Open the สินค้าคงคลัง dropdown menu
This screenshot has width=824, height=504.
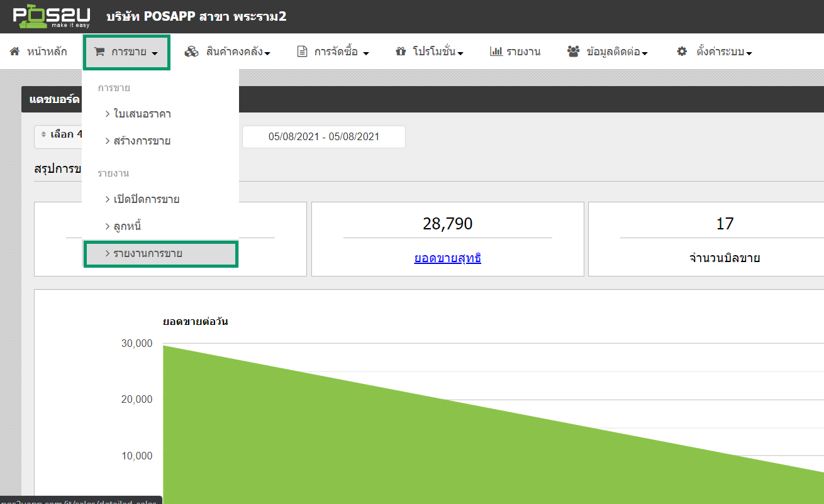pos(227,52)
